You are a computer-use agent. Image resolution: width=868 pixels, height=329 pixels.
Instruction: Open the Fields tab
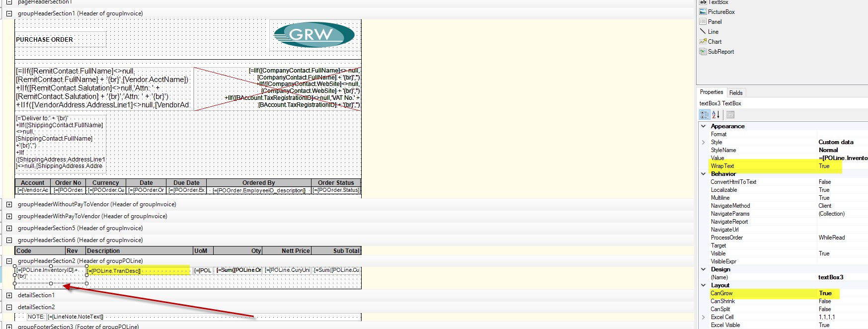click(x=736, y=93)
